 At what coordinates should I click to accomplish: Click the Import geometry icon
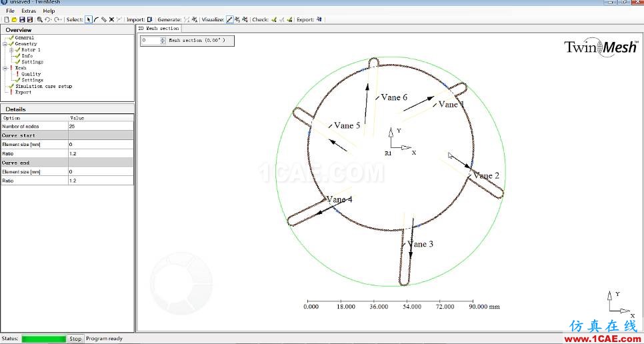point(149,19)
